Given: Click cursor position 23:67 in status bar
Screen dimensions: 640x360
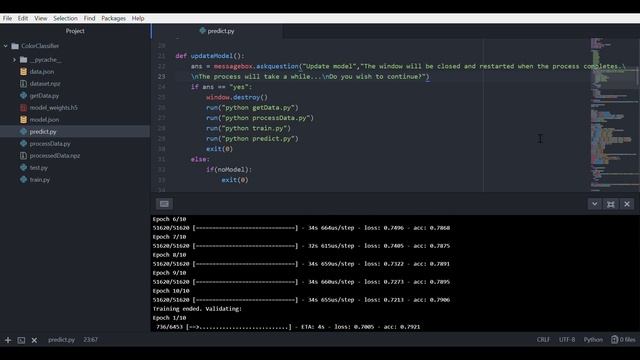Looking at the screenshot, I should click(x=91, y=340).
